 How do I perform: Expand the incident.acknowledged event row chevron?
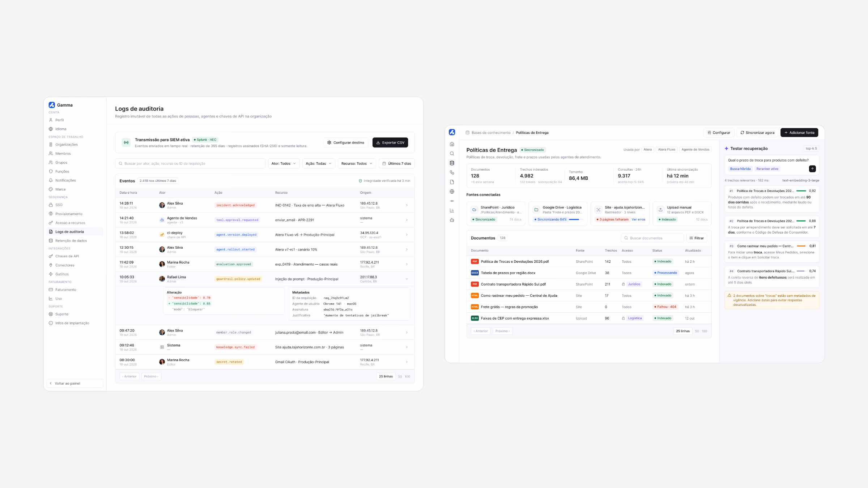click(x=407, y=205)
